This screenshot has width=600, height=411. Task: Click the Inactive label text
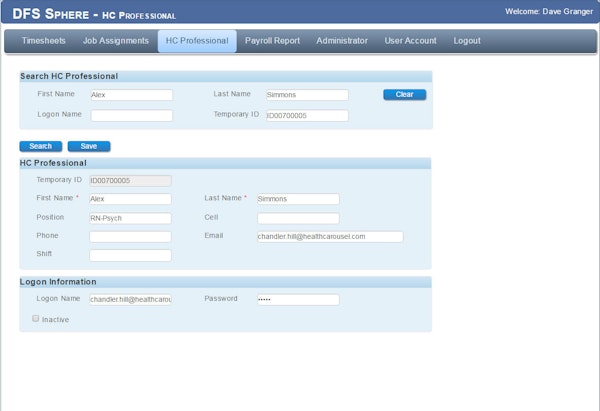point(55,320)
